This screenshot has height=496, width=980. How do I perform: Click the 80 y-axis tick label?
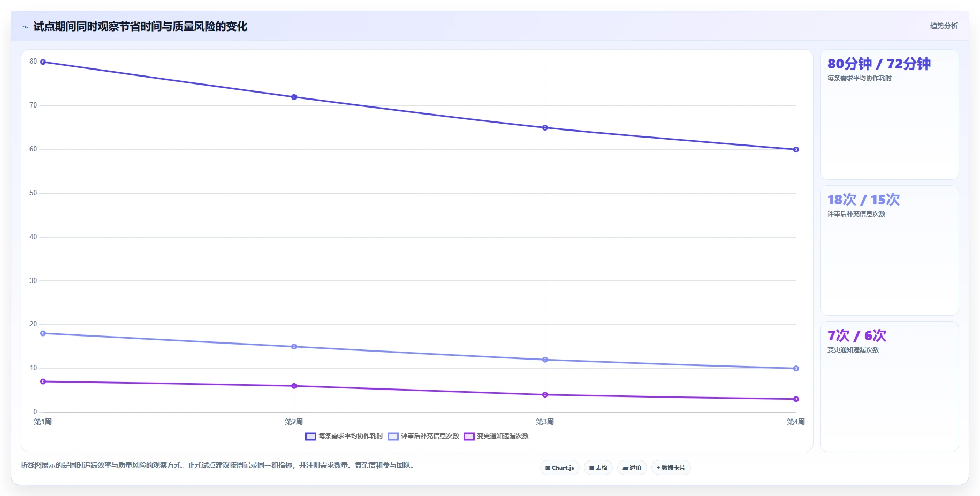[x=33, y=62]
